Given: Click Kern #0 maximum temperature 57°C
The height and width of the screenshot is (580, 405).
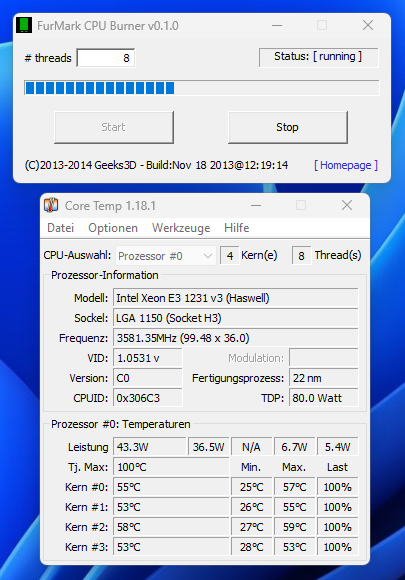Looking at the screenshot, I should 294,487.
